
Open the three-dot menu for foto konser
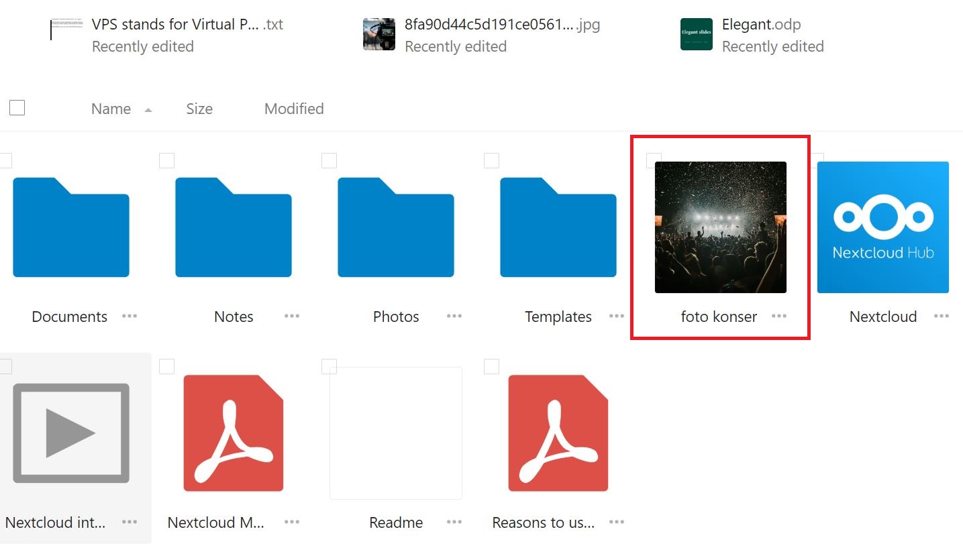pyautogui.click(x=779, y=316)
